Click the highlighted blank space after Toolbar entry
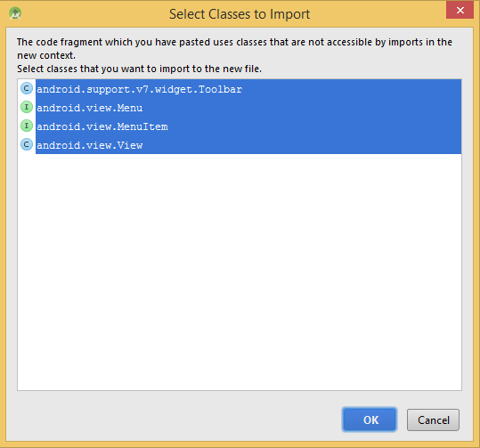Image resolution: width=480 pixels, height=448 pixels. coord(352,89)
